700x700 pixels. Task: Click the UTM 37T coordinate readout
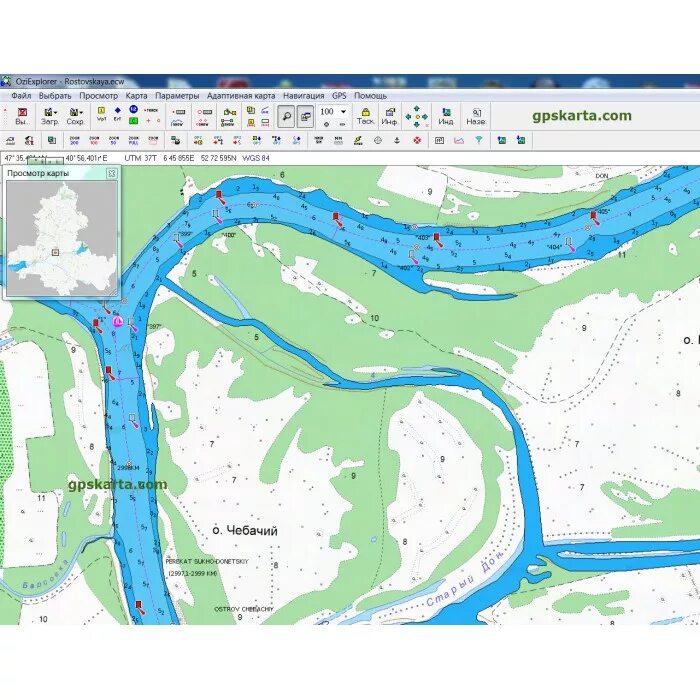click(x=140, y=158)
